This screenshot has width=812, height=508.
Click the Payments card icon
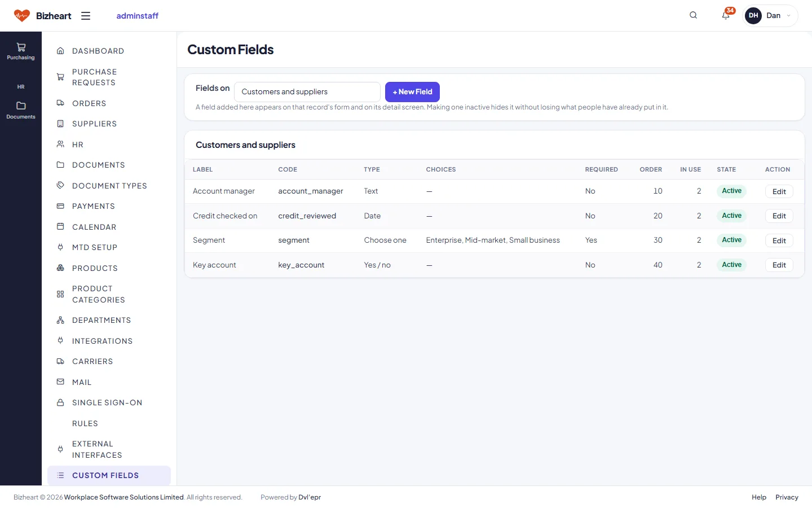(x=60, y=206)
